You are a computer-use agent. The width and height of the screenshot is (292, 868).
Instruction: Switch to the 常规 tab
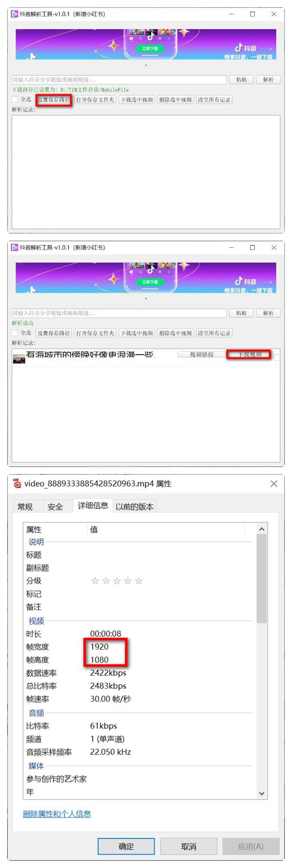click(25, 507)
